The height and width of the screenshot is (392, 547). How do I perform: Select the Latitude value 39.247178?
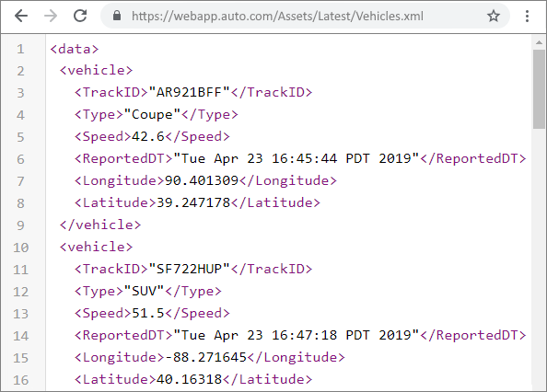tap(193, 202)
